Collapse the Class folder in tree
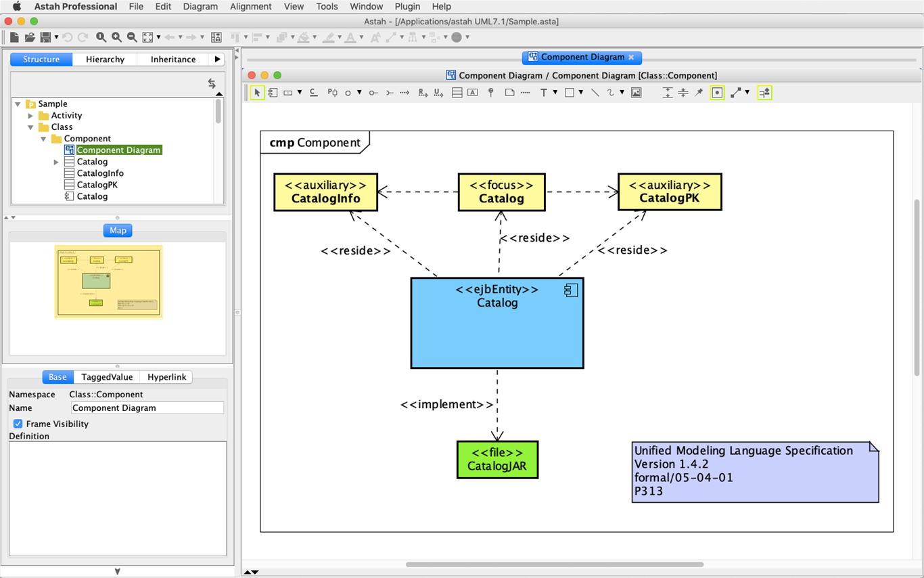 [x=30, y=127]
